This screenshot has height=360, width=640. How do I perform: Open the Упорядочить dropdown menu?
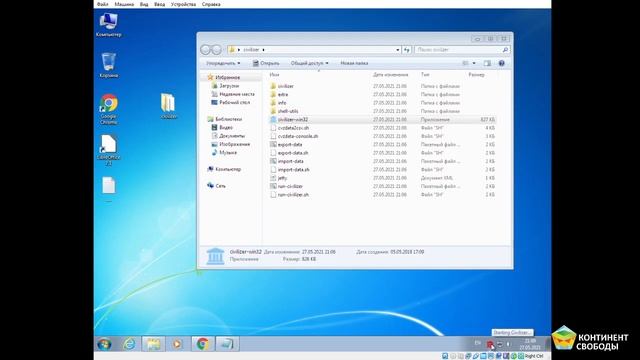pyautogui.click(x=223, y=63)
